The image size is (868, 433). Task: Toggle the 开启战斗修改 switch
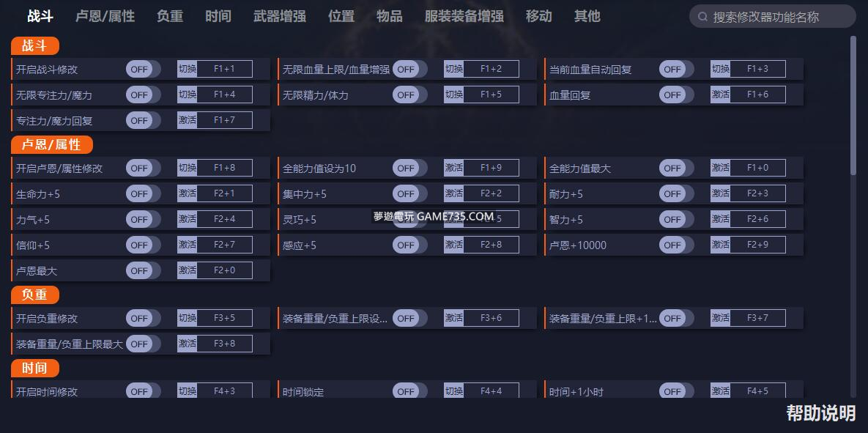coord(143,69)
